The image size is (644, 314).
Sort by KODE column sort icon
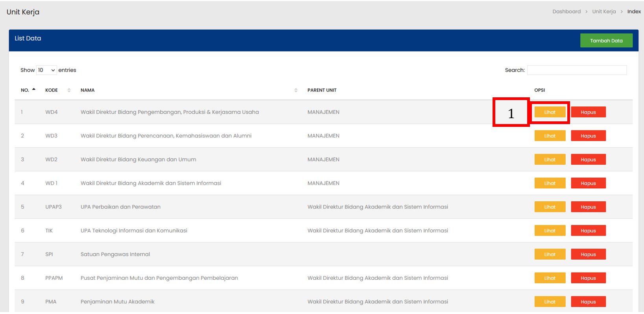tap(69, 90)
